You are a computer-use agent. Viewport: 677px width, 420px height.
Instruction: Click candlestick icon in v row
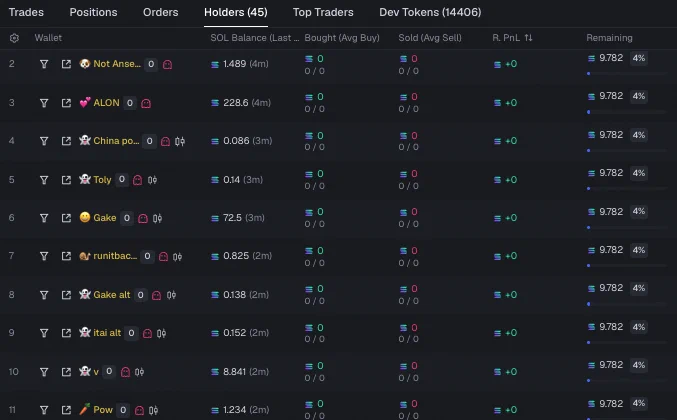tap(139, 372)
